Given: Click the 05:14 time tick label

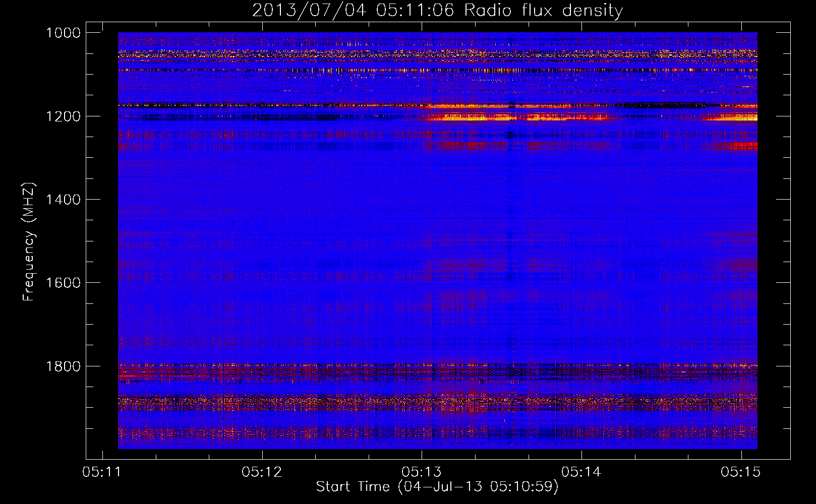Looking at the screenshot, I should [x=581, y=472].
